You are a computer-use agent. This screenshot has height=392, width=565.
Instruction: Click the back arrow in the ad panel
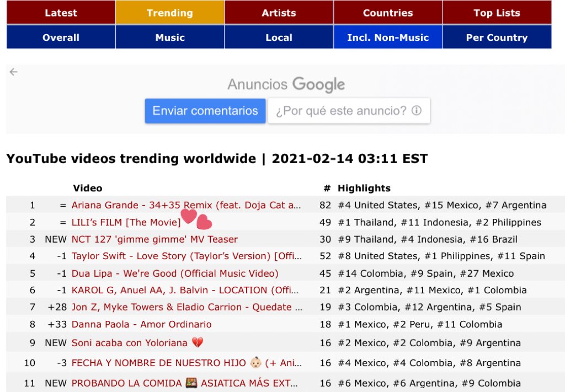[x=14, y=72]
